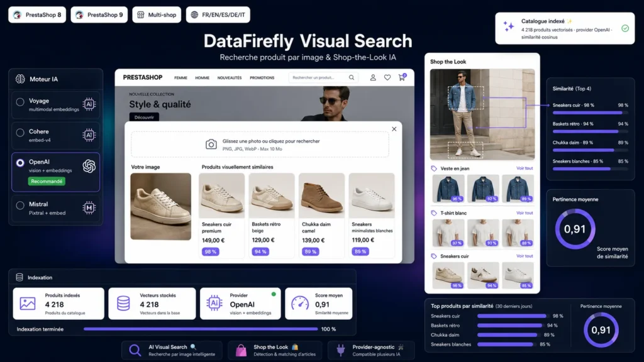This screenshot has width=644, height=362.
Task: Select the Mistral radio button
Action: coord(19,206)
